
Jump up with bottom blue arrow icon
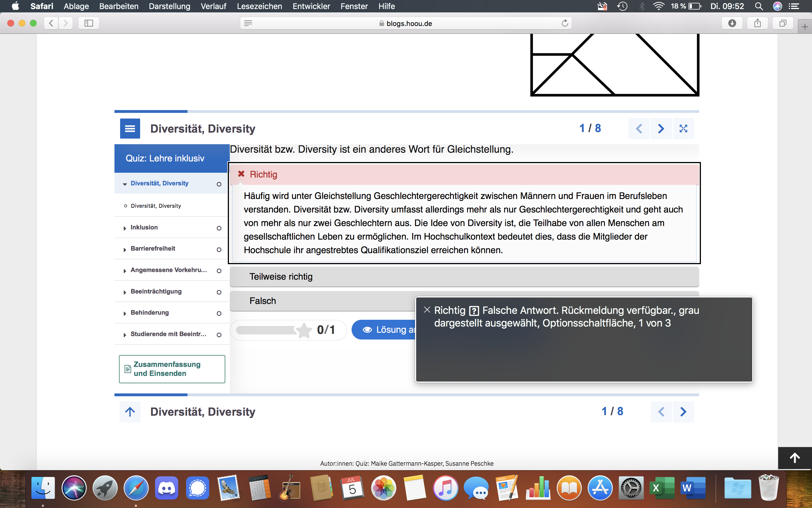click(x=130, y=411)
